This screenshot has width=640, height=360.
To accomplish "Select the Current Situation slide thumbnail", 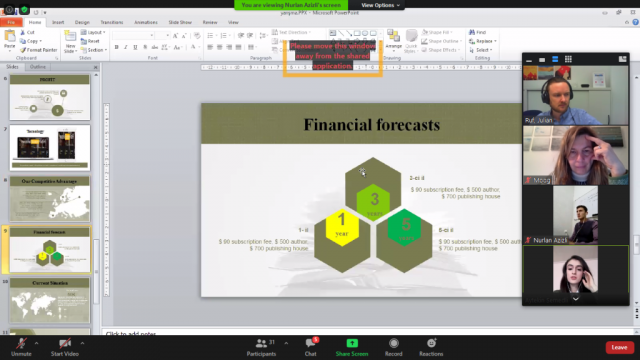I will tap(50, 300).
